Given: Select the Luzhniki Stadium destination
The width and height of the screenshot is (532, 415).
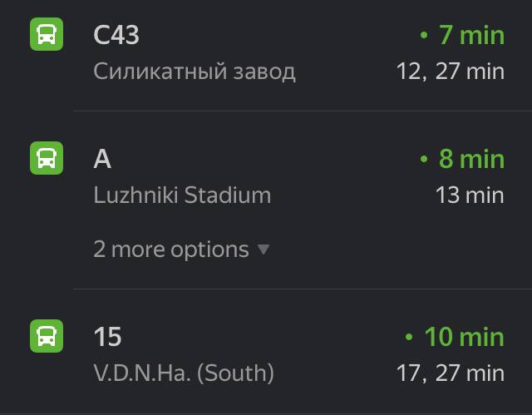Looking at the screenshot, I should coord(182,195).
